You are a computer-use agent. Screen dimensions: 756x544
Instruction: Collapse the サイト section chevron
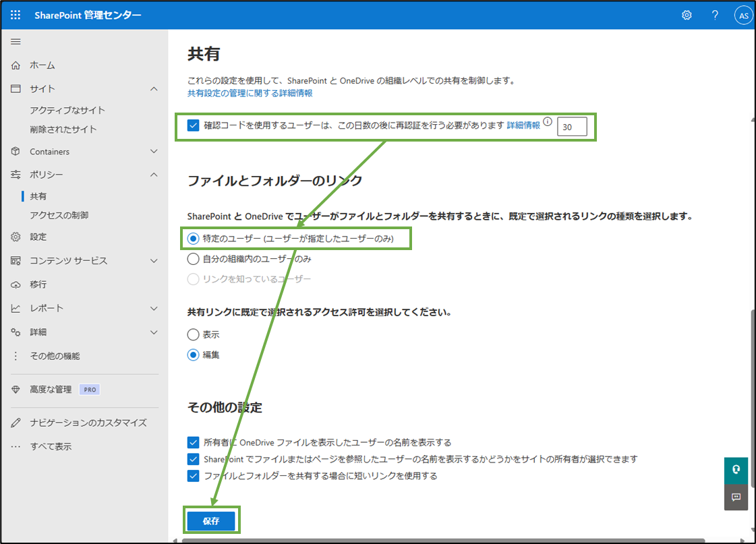tap(154, 89)
